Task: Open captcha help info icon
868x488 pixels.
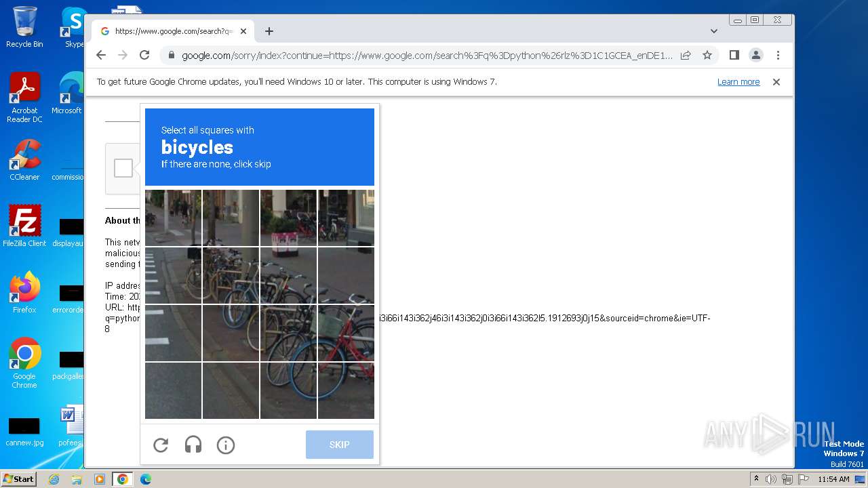Action: [226, 445]
